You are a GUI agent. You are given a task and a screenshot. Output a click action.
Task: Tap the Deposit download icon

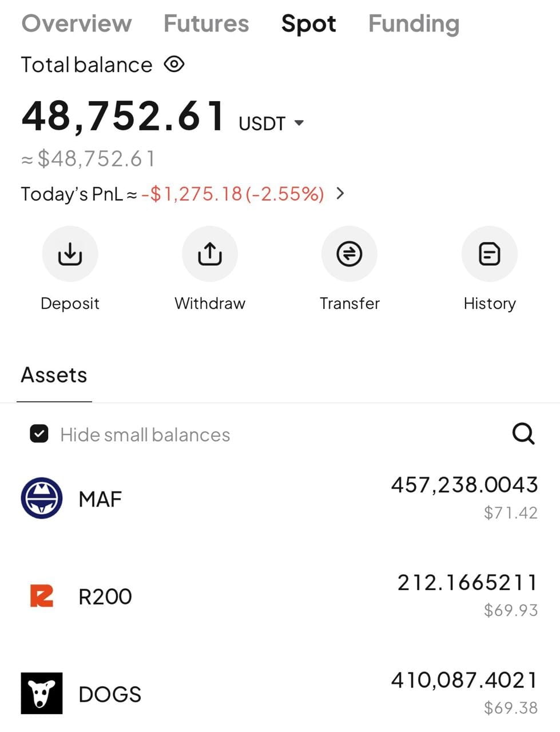tap(70, 254)
